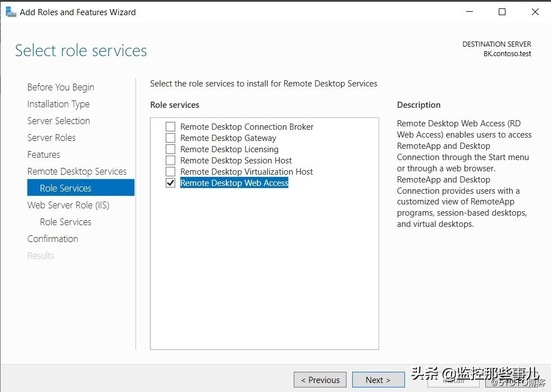Jump to the Confirmation step

pyautogui.click(x=53, y=239)
